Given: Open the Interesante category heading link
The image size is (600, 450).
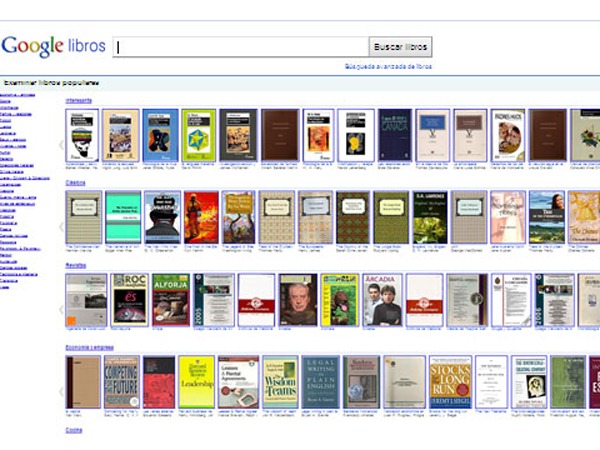Looking at the screenshot, I should [78, 100].
